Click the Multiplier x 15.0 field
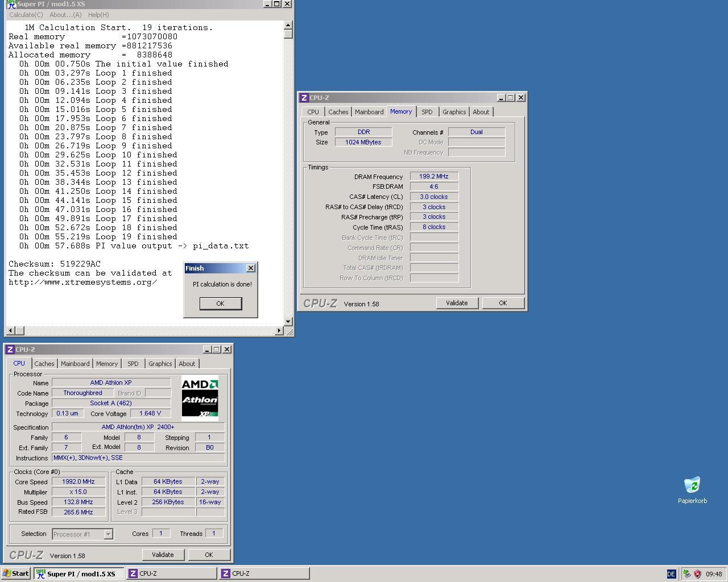 coord(78,492)
